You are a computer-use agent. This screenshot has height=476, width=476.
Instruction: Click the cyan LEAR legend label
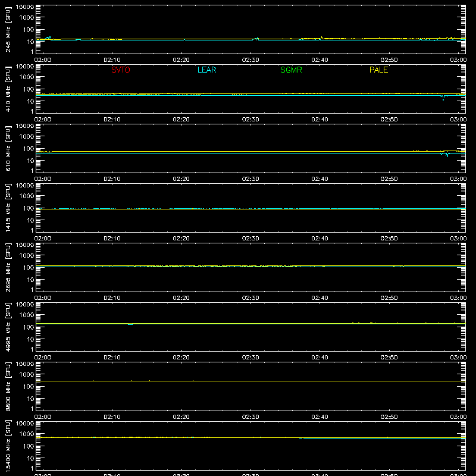(x=206, y=70)
